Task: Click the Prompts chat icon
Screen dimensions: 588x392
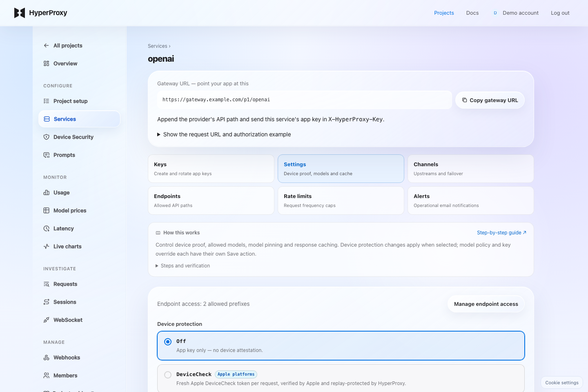Action: [47, 155]
